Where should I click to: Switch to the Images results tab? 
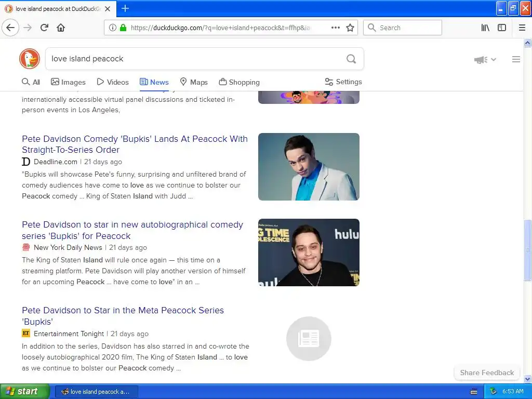pyautogui.click(x=68, y=82)
